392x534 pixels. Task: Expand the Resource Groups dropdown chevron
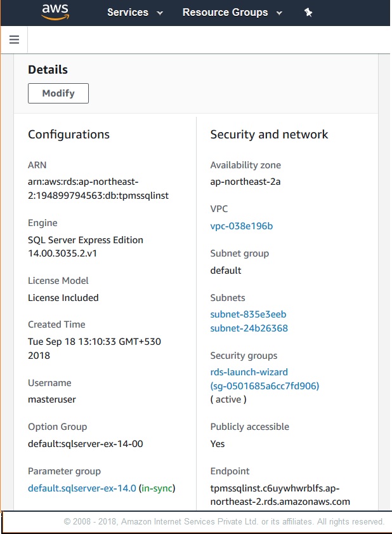tap(278, 12)
